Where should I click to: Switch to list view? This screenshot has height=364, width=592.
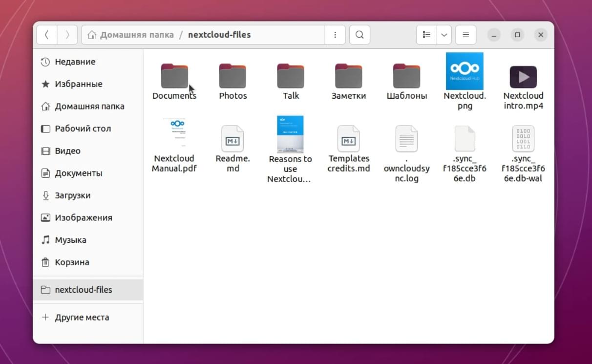pos(427,35)
